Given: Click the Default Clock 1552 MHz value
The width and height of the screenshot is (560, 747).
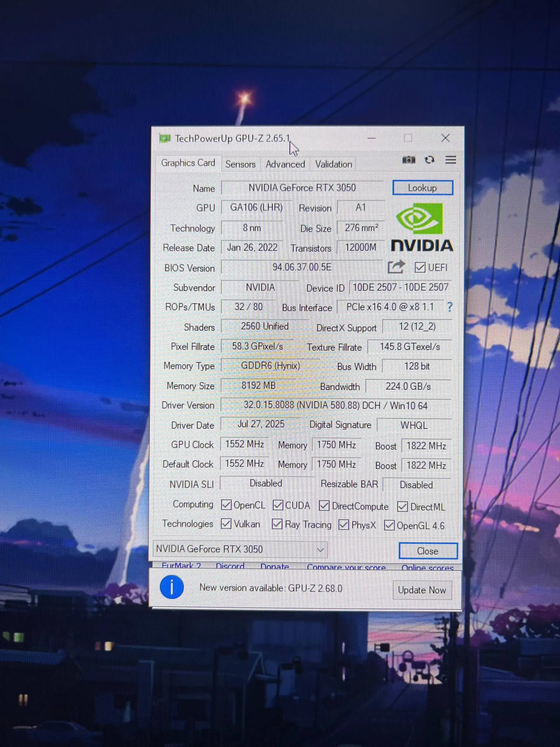Looking at the screenshot, I should point(244,464).
